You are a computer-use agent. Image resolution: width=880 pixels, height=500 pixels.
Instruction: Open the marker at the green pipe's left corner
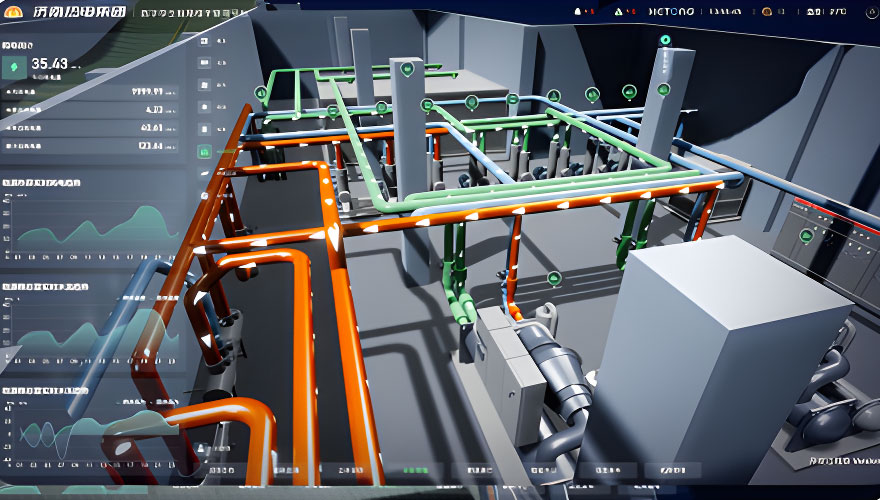pos(261,93)
